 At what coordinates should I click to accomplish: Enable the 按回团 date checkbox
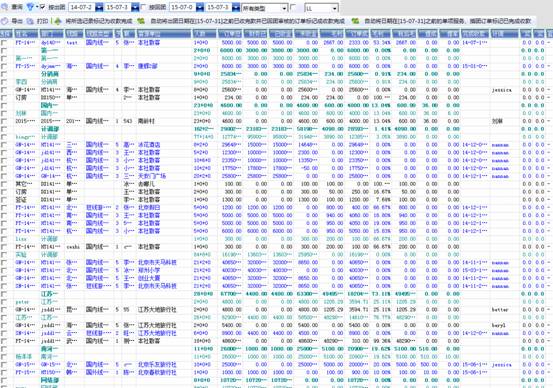point(144,7)
